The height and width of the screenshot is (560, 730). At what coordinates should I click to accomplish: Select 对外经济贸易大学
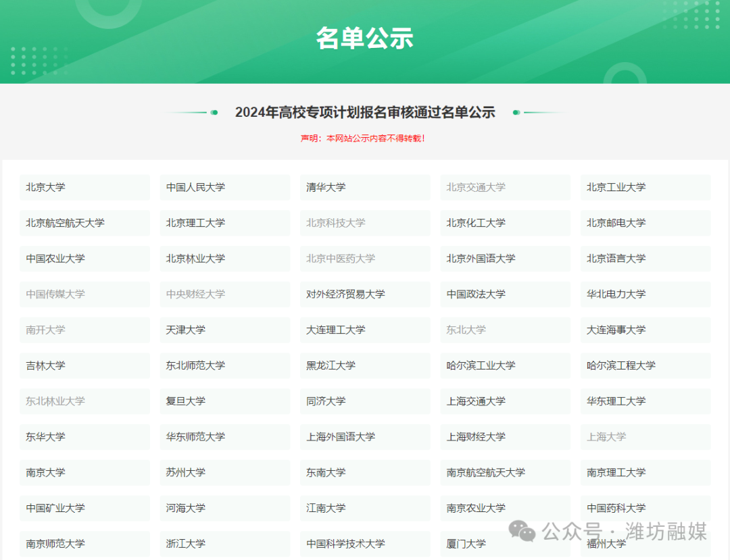[x=365, y=295]
